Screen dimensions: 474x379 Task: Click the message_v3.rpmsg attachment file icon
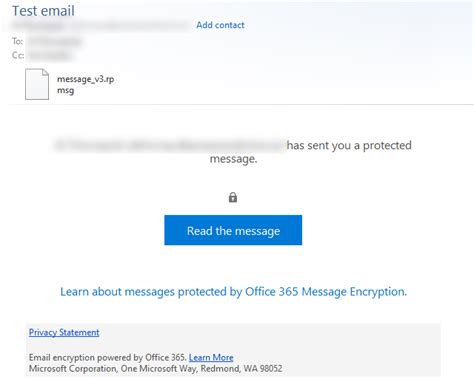[37, 84]
